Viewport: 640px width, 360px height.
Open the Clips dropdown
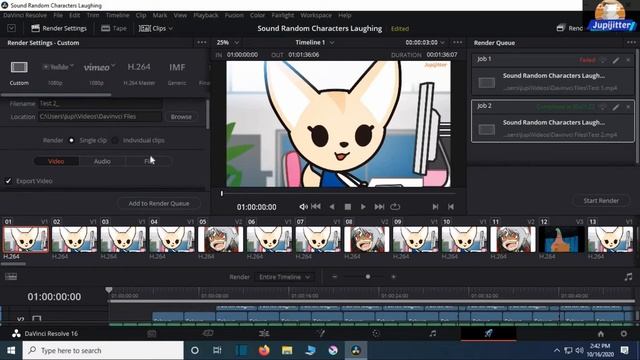156,28
